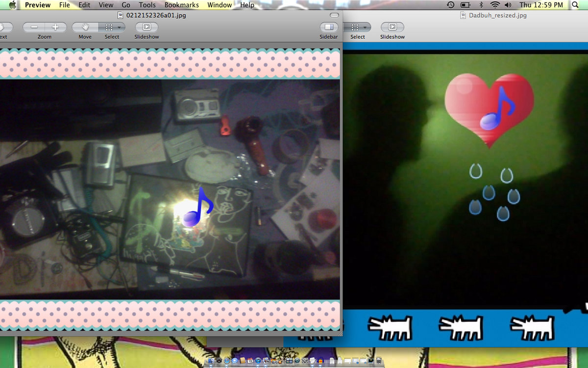Click the volume speaker icon
This screenshot has height=368, width=588.
point(508,5)
